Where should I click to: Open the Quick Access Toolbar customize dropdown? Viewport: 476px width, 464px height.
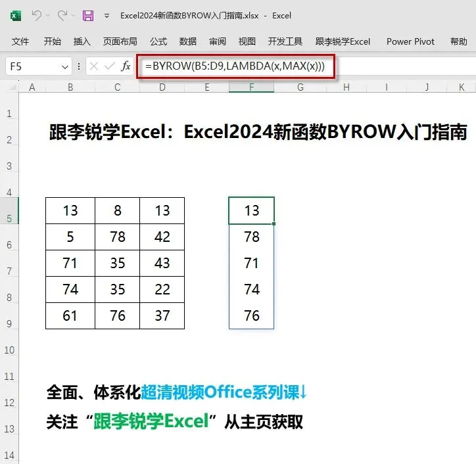point(107,16)
